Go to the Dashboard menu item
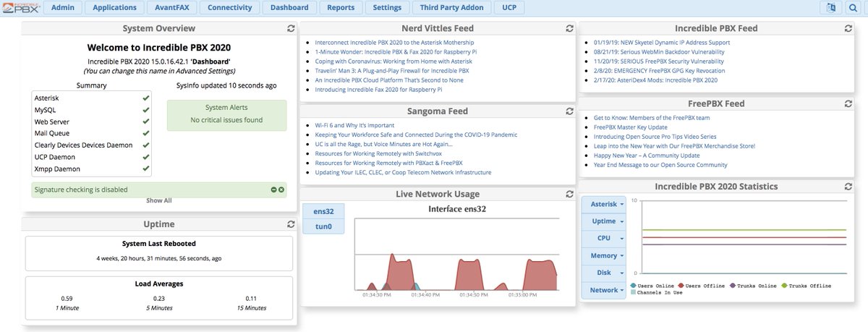Screen dimensions: 868x332 [289, 8]
